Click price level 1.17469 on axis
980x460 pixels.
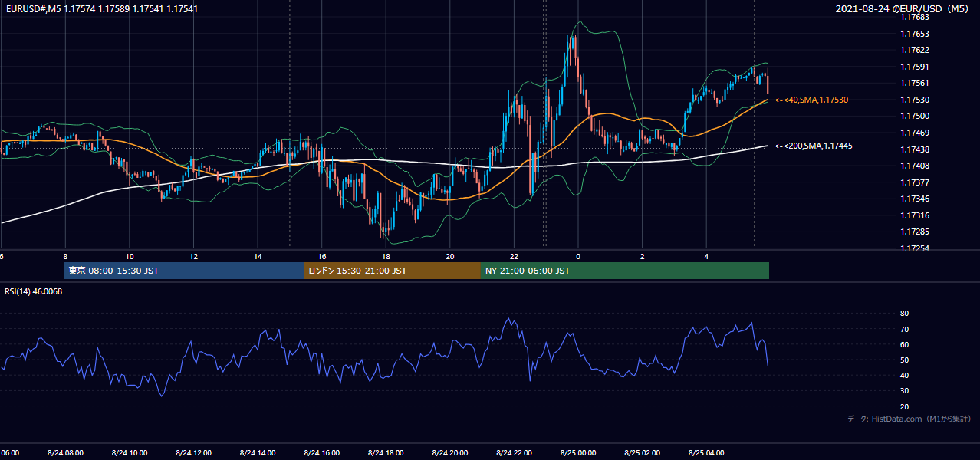click(916, 133)
